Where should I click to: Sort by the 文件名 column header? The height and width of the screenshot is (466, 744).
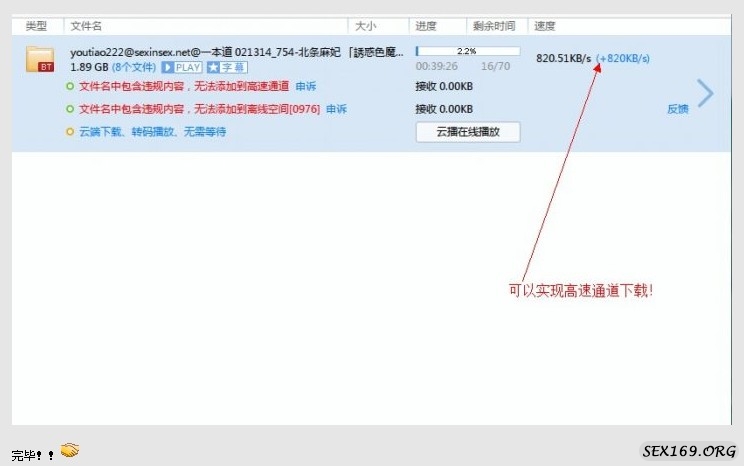[x=86, y=25]
